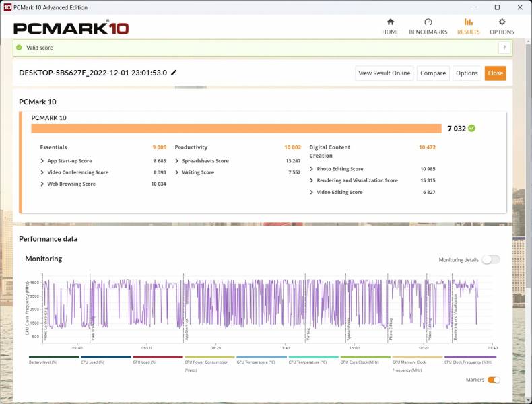The height and width of the screenshot is (404, 532).
Task: Click the Essentials heading
Action: 53,147
